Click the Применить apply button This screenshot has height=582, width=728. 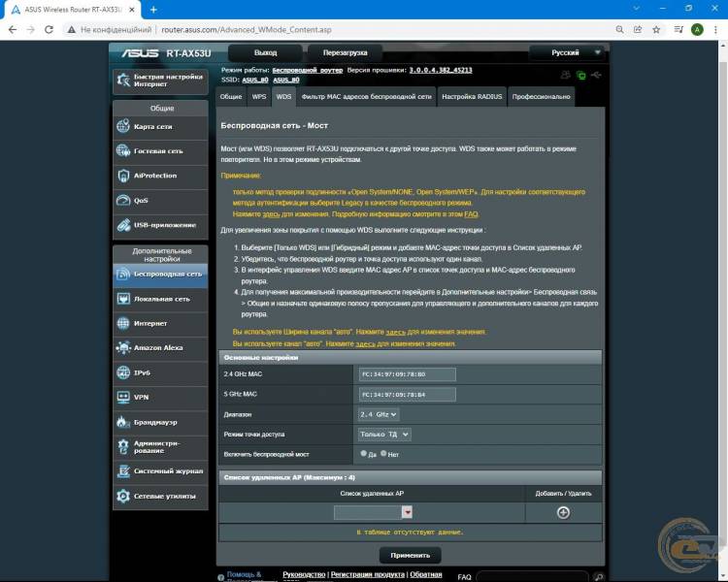coord(410,555)
